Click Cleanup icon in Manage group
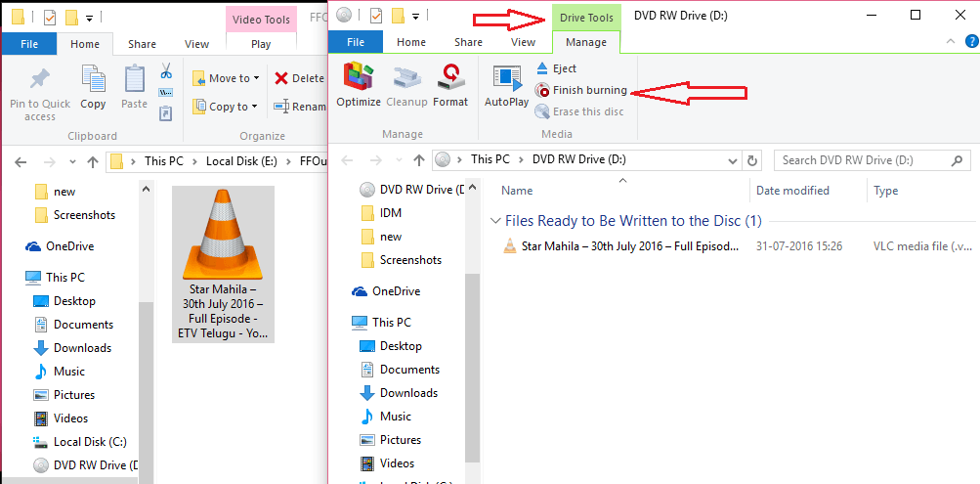 click(406, 84)
